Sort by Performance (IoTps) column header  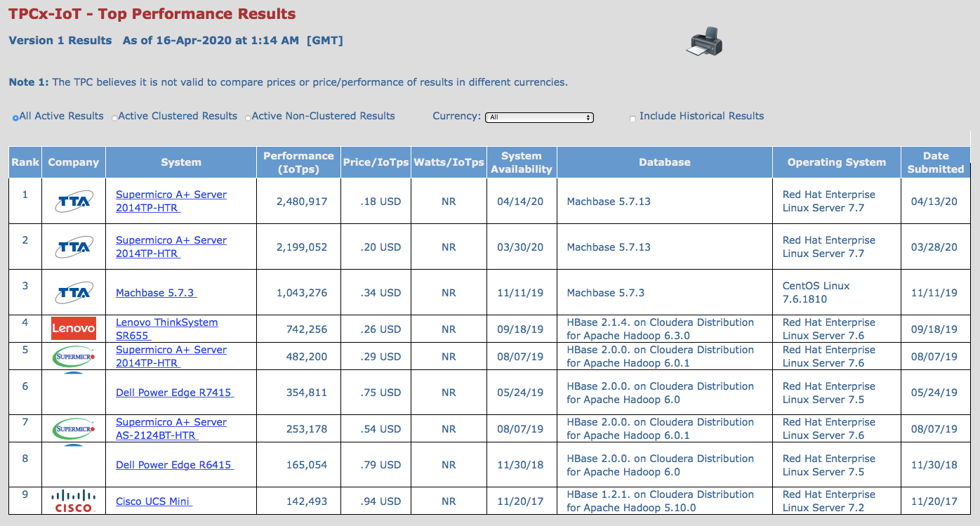point(298,162)
